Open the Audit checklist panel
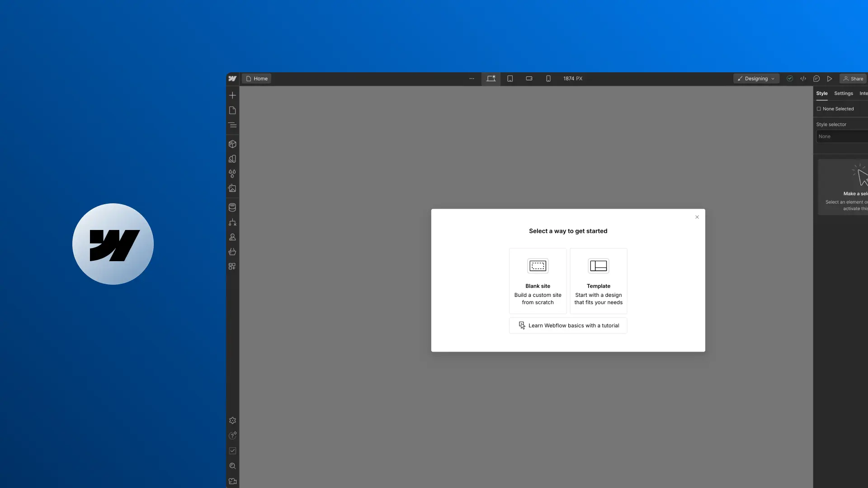 coord(232,450)
